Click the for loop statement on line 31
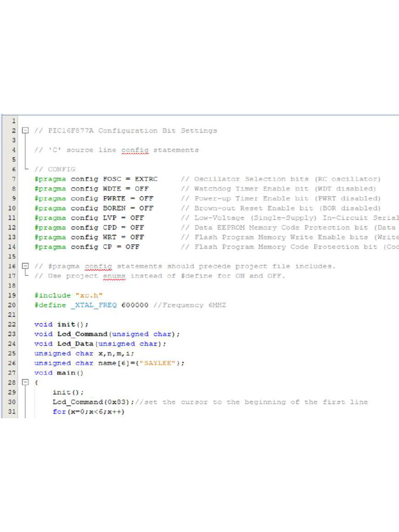 88,412
